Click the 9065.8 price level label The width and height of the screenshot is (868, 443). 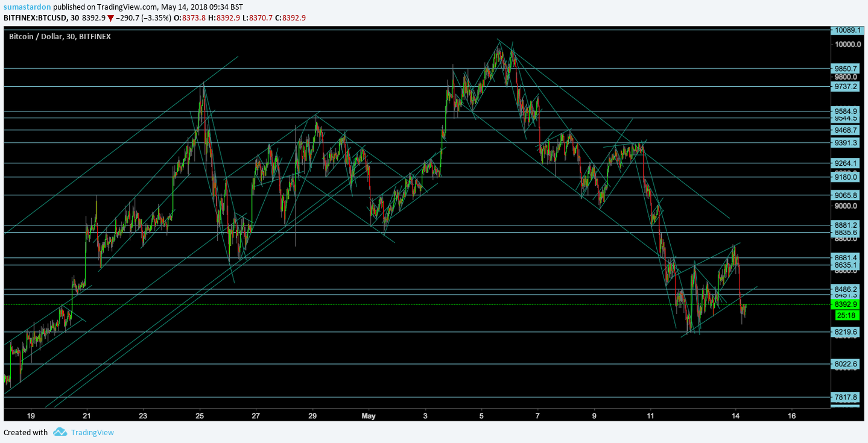pyautogui.click(x=846, y=195)
